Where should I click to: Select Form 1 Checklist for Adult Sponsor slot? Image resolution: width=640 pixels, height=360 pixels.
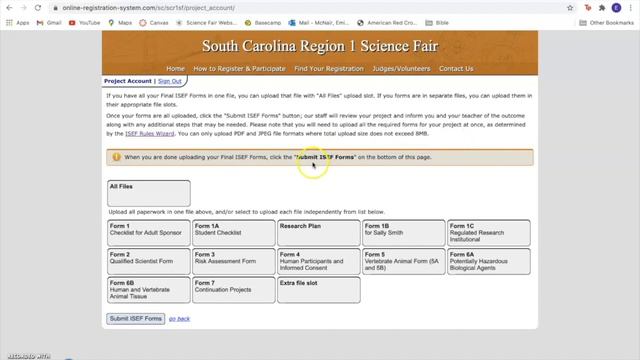(x=149, y=233)
